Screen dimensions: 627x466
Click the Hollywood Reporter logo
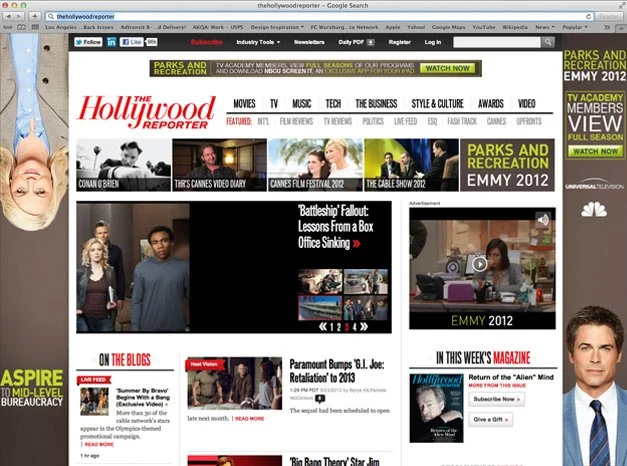[x=147, y=112]
